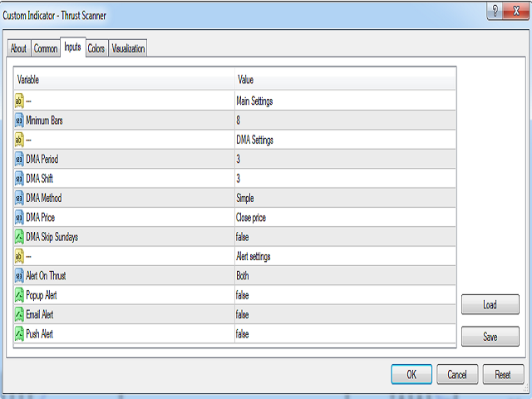Image resolution: width=532 pixels, height=399 pixels.
Task: Click the Main Settings string type icon
Action: (19, 101)
